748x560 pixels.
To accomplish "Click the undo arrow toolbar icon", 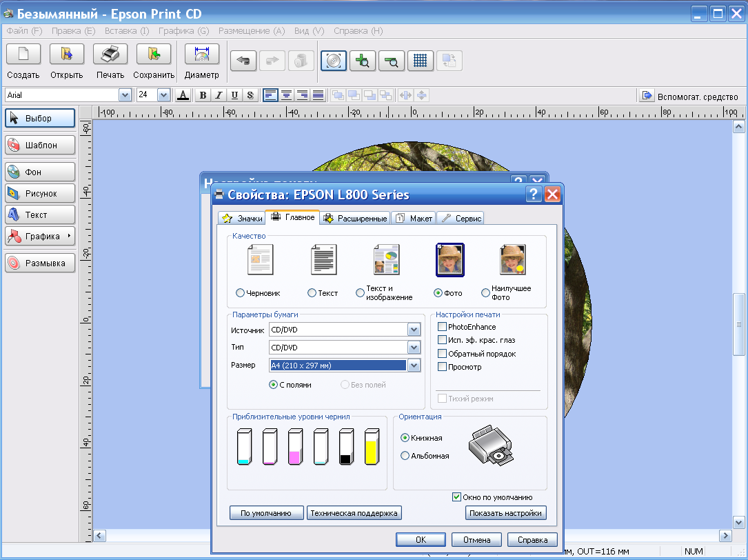I will 243,61.
